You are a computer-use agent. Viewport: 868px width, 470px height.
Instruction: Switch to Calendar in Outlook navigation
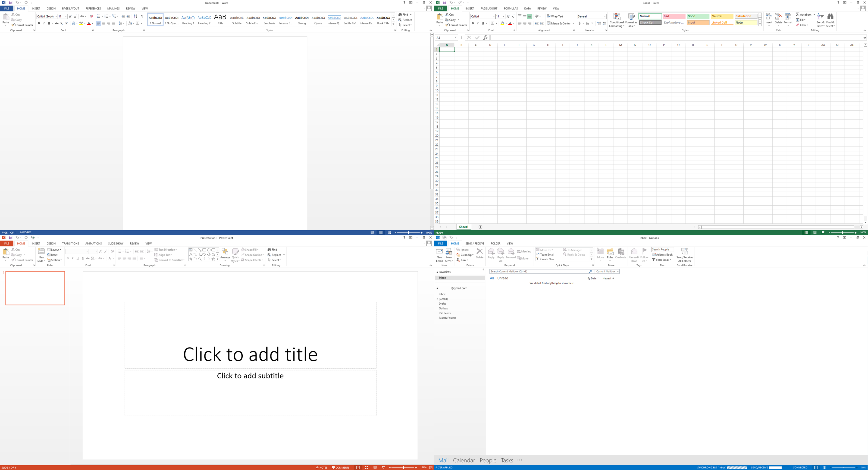464,461
